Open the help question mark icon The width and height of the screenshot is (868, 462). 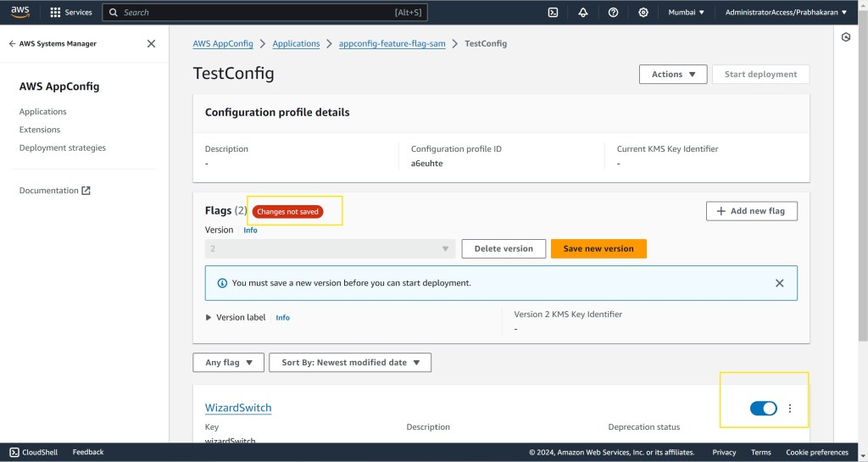pyautogui.click(x=613, y=13)
